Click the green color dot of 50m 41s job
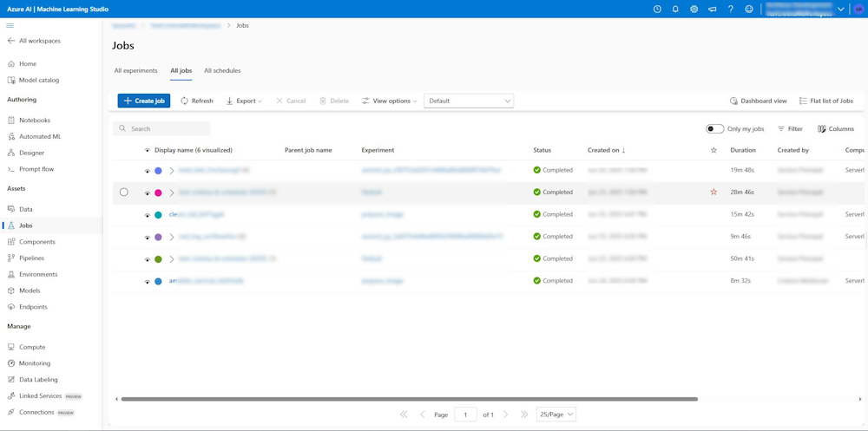 click(x=158, y=259)
